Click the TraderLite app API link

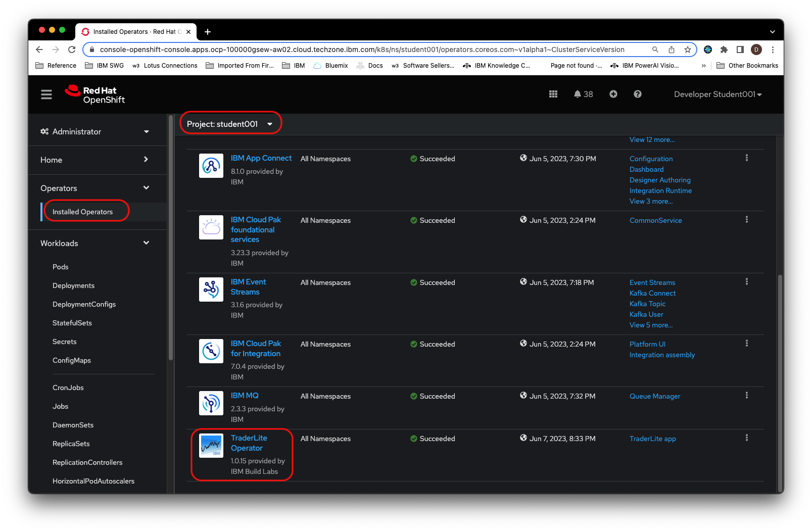tap(653, 439)
